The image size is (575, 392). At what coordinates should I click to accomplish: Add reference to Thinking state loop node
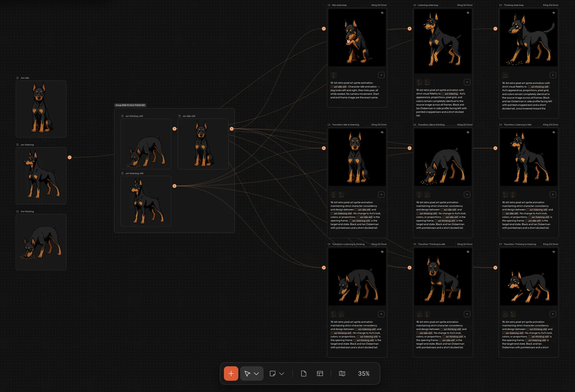pos(553,75)
